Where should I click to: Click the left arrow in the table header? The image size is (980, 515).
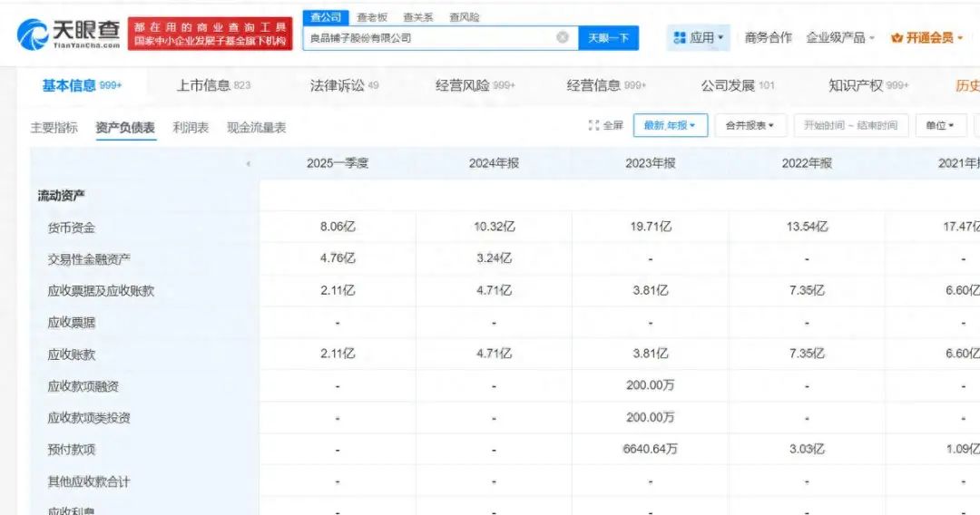248,164
